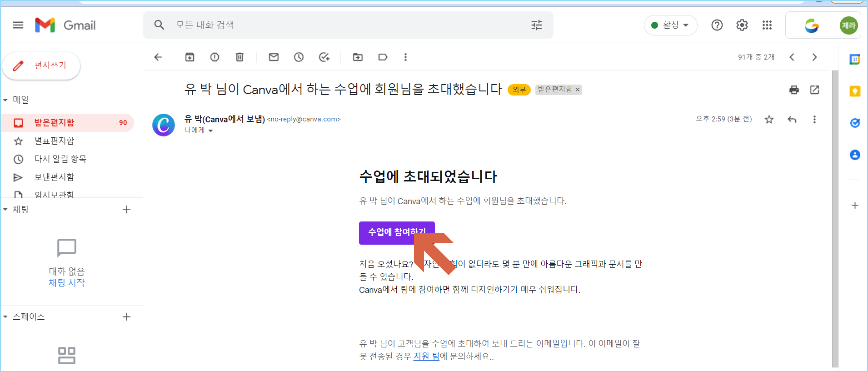Click the 제라 account avatar

pyautogui.click(x=848, y=25)
